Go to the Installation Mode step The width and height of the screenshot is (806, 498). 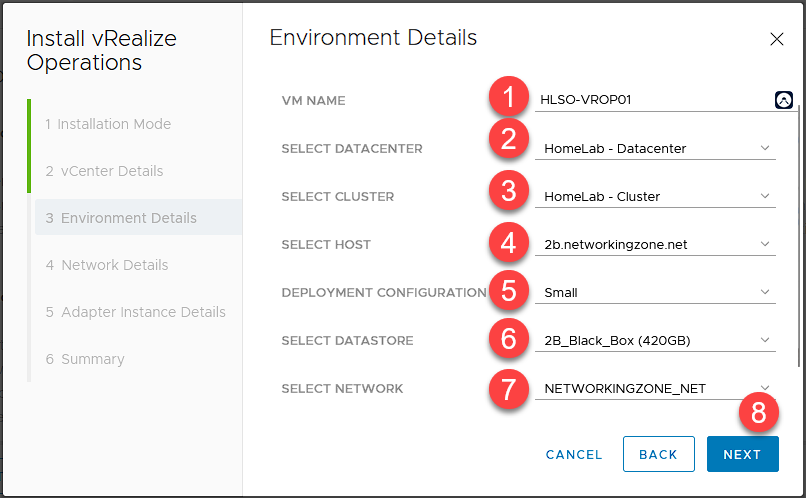pos(108,124)
